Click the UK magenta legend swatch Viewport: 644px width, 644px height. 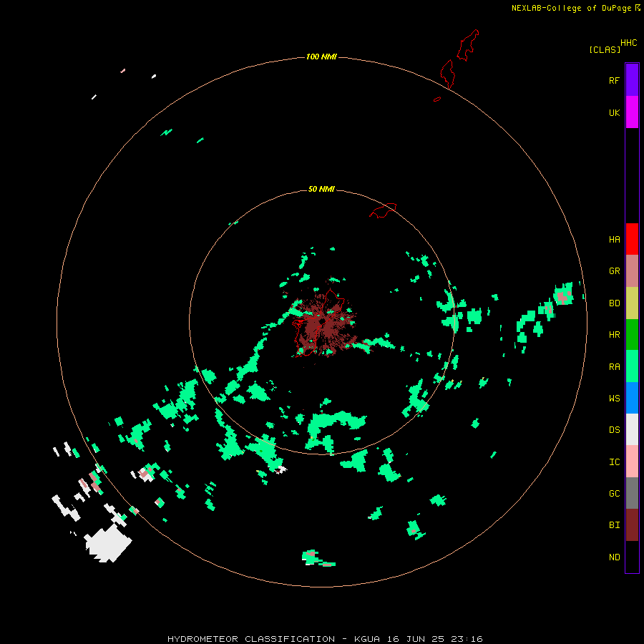coord(632,112)
